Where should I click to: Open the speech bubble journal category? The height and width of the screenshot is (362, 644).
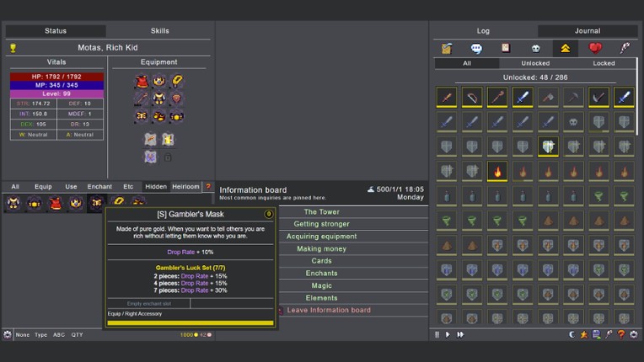(476, 48)
